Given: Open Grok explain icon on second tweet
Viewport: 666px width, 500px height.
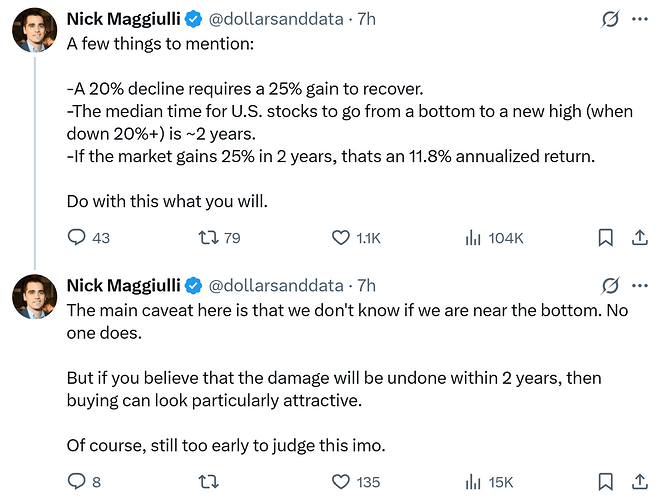Looking at the screenshot, I should [610, 285].
